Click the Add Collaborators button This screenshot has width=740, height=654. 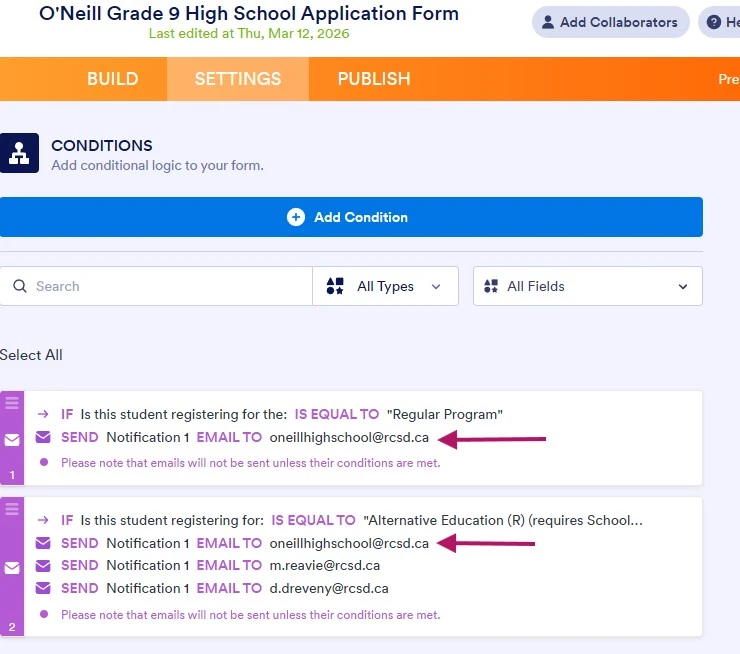[x=611, y=22]
